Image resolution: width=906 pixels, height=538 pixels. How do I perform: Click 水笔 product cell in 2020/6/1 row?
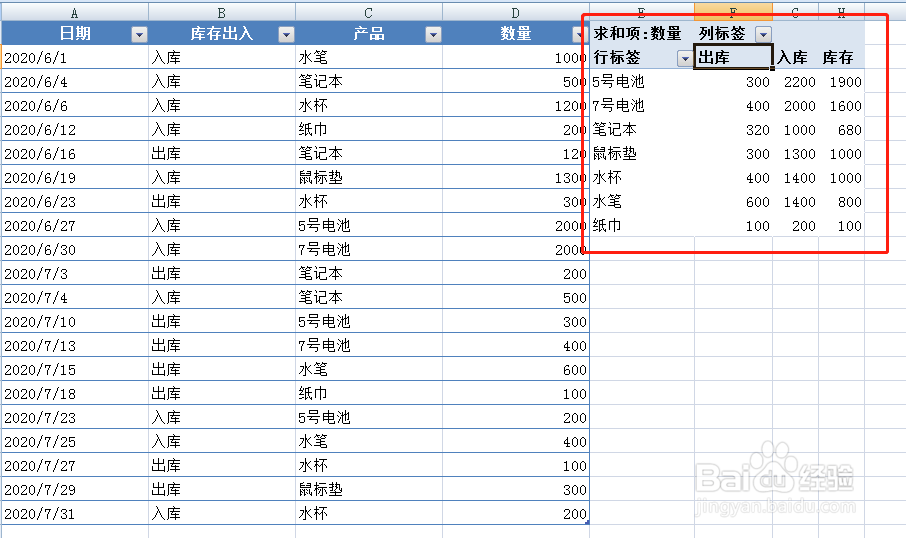point(369,58)
